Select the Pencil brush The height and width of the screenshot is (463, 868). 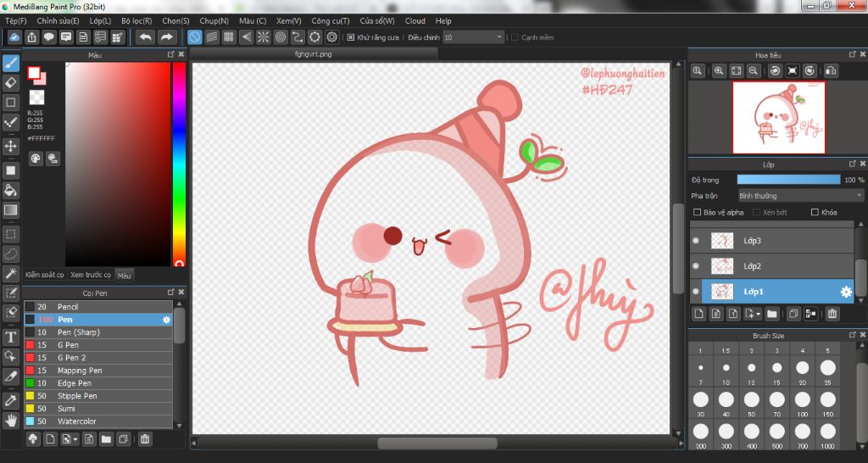(98, 307)
